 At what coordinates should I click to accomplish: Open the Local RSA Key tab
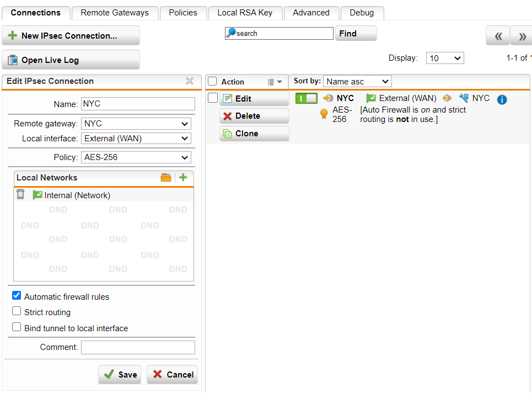click(x=245, y=13)
